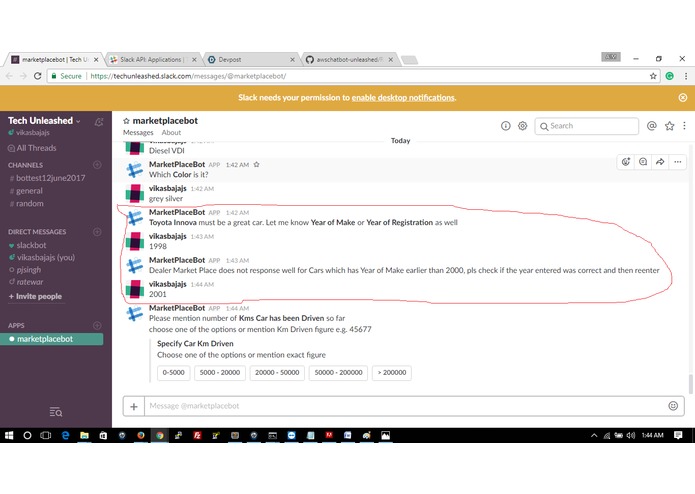The width and height of the screenshot is (695, 494).
Task: Open channel details info icon
Action: click(505, 126)
